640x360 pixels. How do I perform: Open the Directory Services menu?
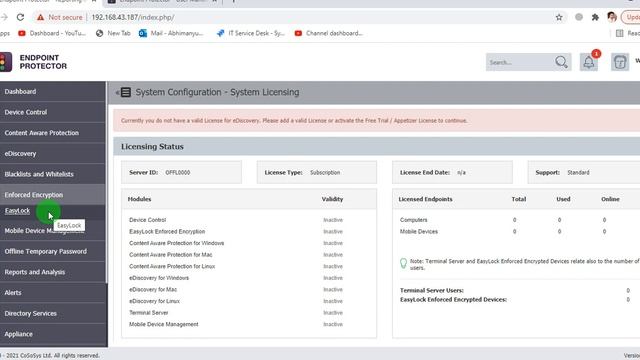[53, 313]
